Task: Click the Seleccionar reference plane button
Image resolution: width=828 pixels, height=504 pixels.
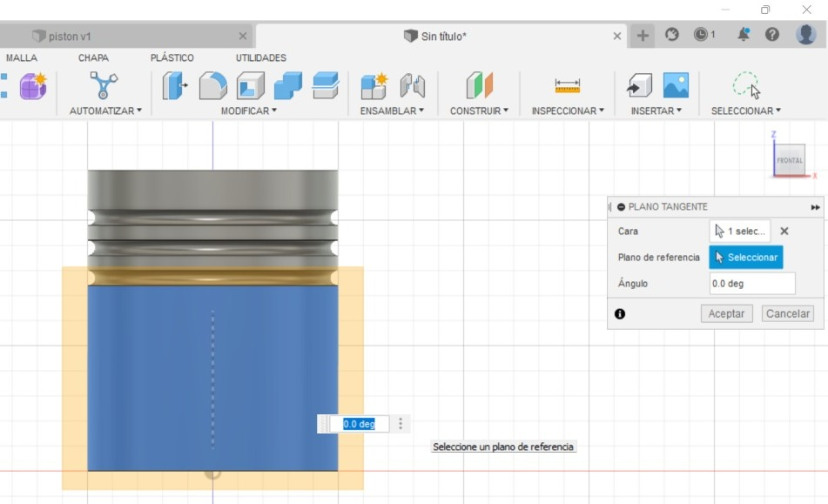Action: [745, 258]
